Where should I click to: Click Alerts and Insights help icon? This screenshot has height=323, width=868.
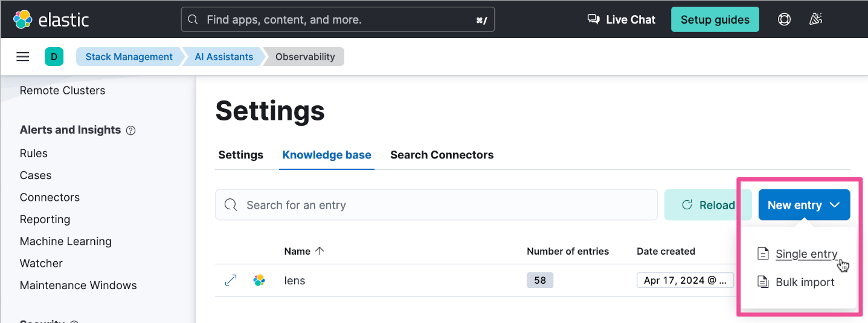(130, 130)
